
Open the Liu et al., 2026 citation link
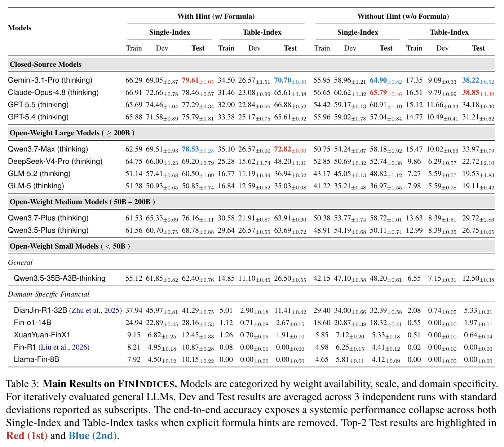point(63,347)
